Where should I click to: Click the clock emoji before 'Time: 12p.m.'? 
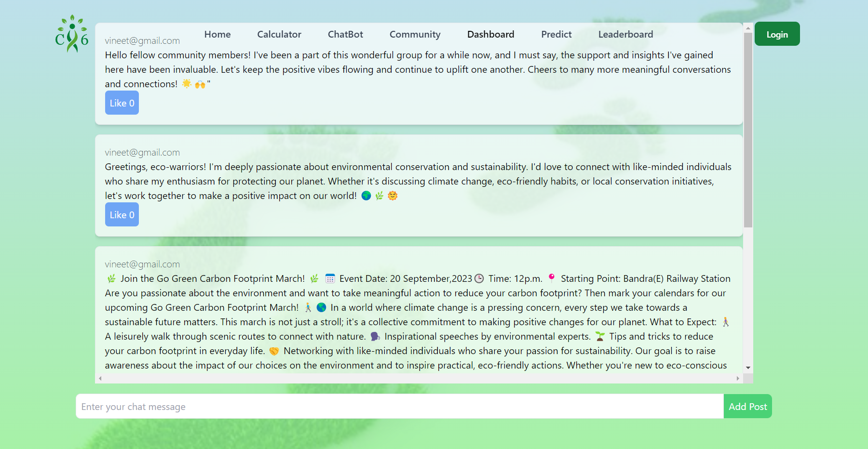coord(479,278)
